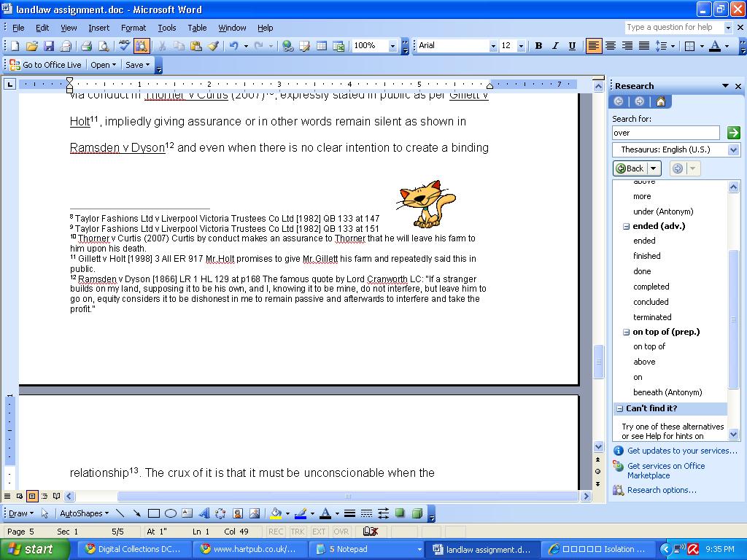
Task: Apply the blue Line Color
Action: (301, 513)
